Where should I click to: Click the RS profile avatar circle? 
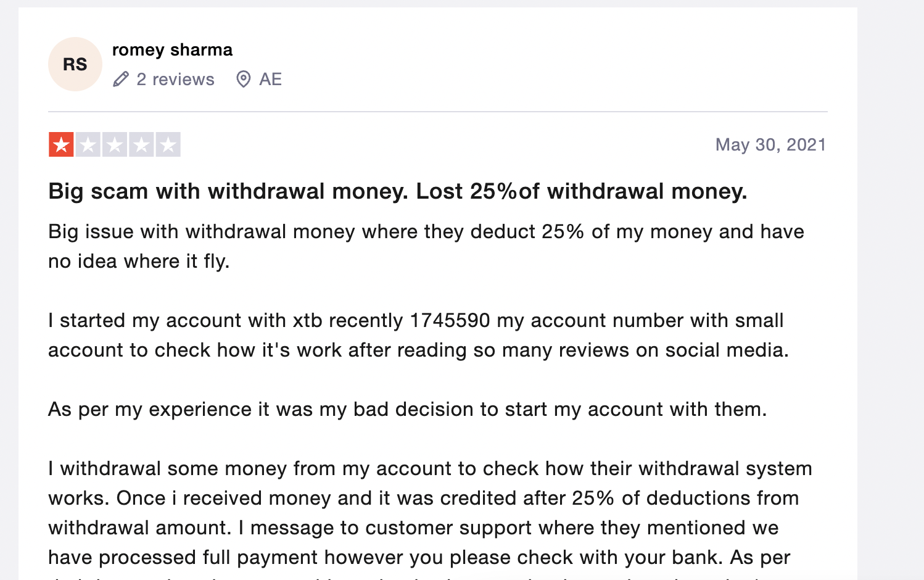click(x=75, y=64)
